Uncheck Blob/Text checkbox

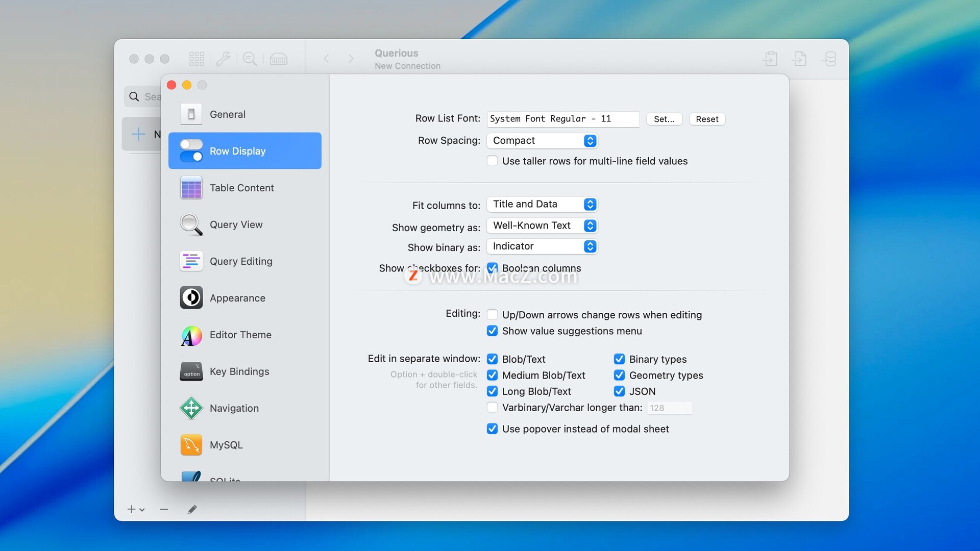pyautogui.click(x=492, y=359)
